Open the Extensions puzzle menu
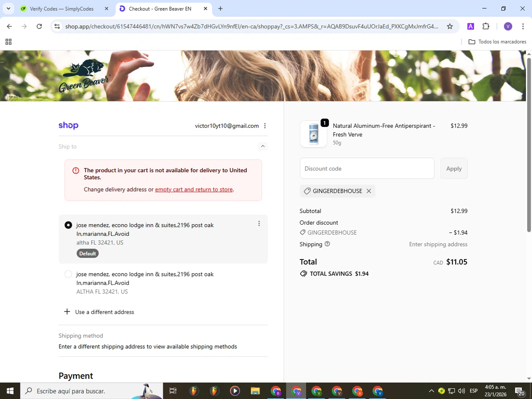 pos(486,26)
